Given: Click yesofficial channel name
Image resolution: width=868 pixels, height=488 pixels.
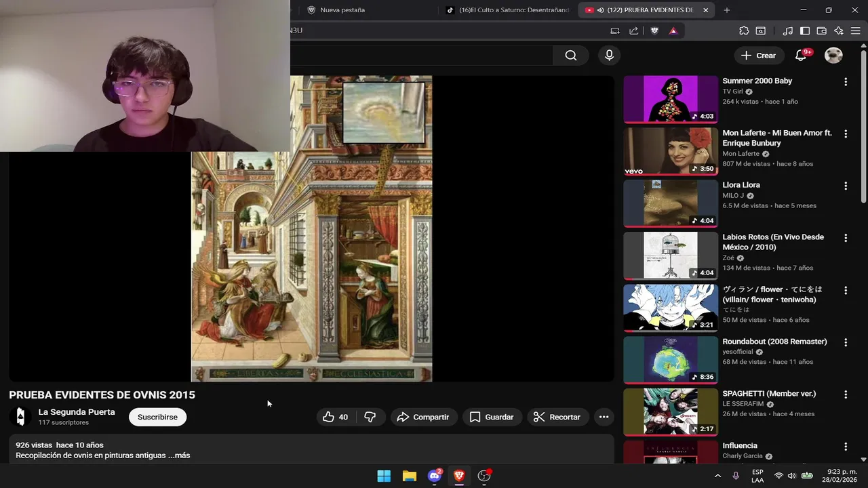Looking at the screenshot, I should pos(738,352).
